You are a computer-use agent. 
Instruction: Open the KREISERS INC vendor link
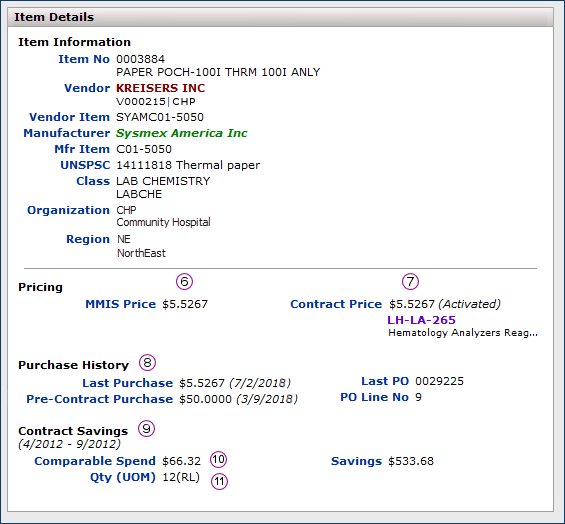tap(160, 88)
